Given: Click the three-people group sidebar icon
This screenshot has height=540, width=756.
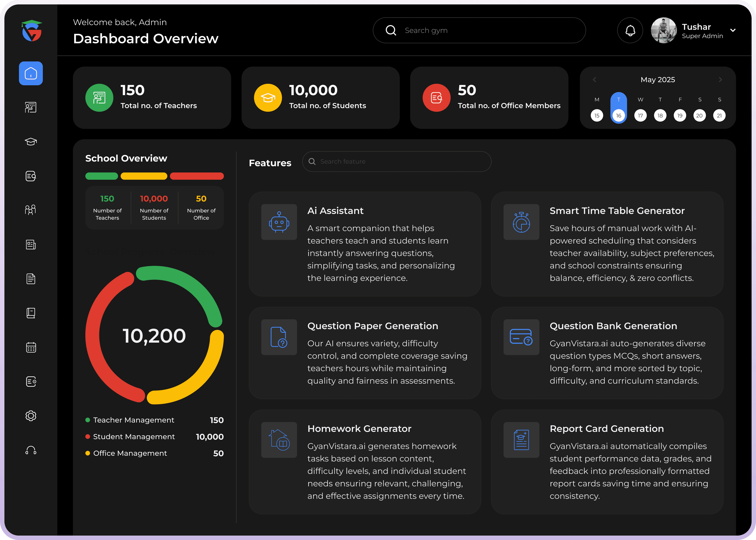Looking at the screenshot, I should pos(31,210).
